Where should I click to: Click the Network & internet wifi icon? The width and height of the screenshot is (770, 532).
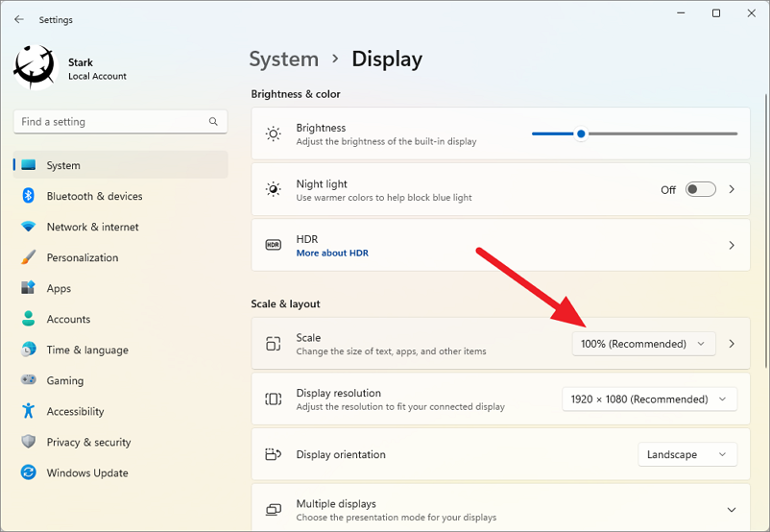pyautogui.click(x=29, y=227)
